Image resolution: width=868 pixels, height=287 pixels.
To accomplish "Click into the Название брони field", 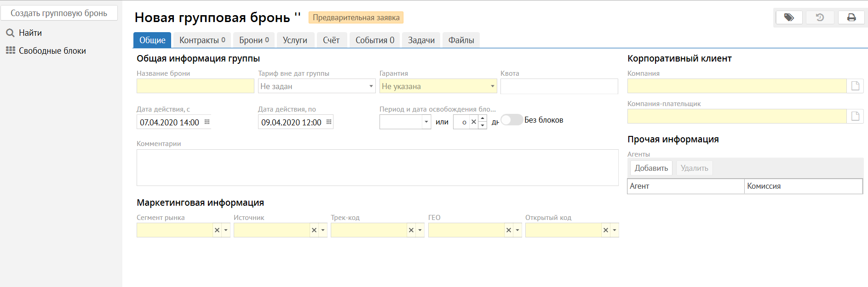I will 195,86.
